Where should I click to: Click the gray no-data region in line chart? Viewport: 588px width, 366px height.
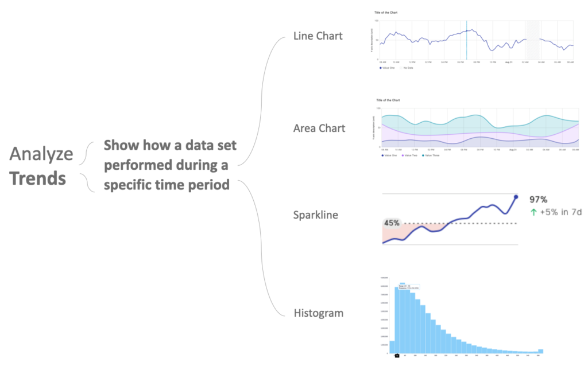[533, 39]
